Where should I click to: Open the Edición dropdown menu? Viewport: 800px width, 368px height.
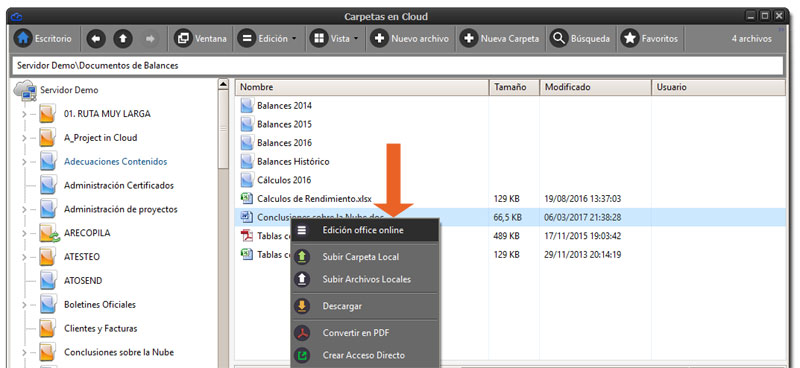tap(268, 38)
